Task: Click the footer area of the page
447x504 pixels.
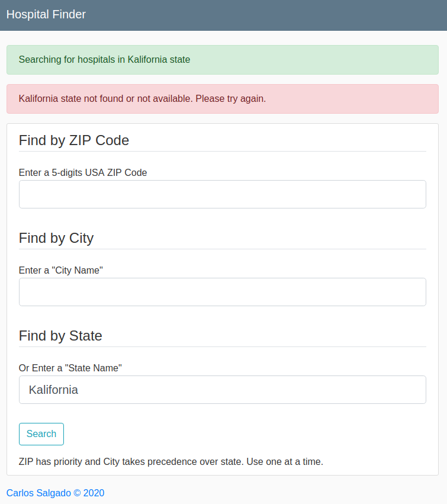Action: 222,493
